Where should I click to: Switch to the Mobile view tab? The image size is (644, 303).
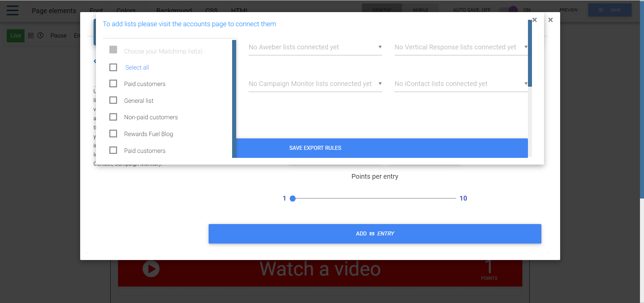(x=420, y=10)
